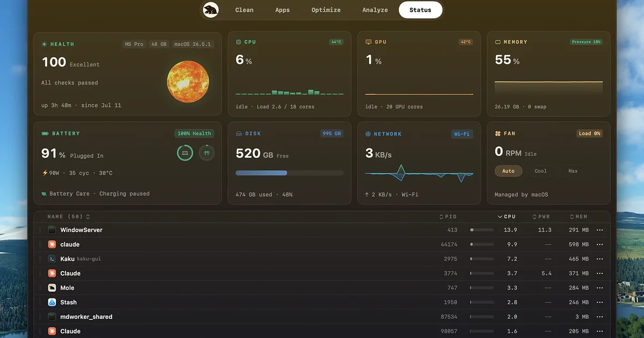Image resolution: width=644 pixels, height=338 pixels.
Task: Click the Kaku CPU usage bar
Action: coord(482,259)
